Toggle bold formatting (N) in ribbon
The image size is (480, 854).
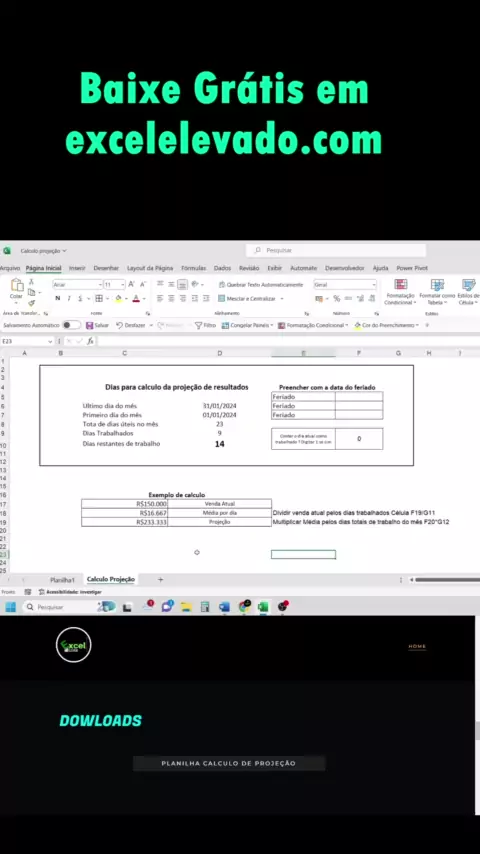[x=58, y=298]
